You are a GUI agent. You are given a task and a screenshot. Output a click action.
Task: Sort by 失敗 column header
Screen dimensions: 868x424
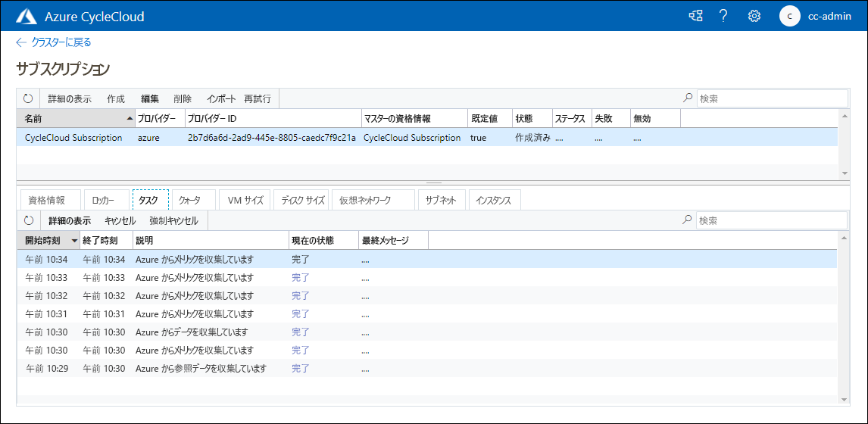click(610, 119)
